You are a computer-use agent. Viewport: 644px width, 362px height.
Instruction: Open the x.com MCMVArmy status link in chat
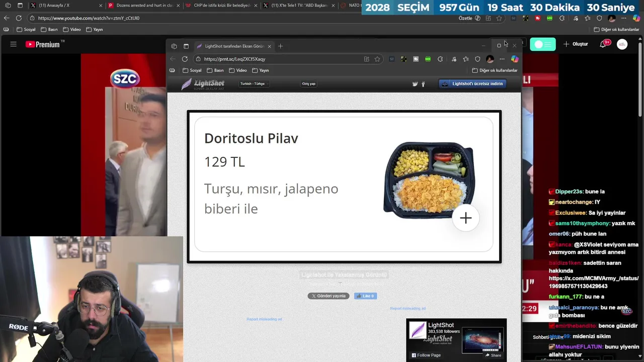tap(594, 282)
